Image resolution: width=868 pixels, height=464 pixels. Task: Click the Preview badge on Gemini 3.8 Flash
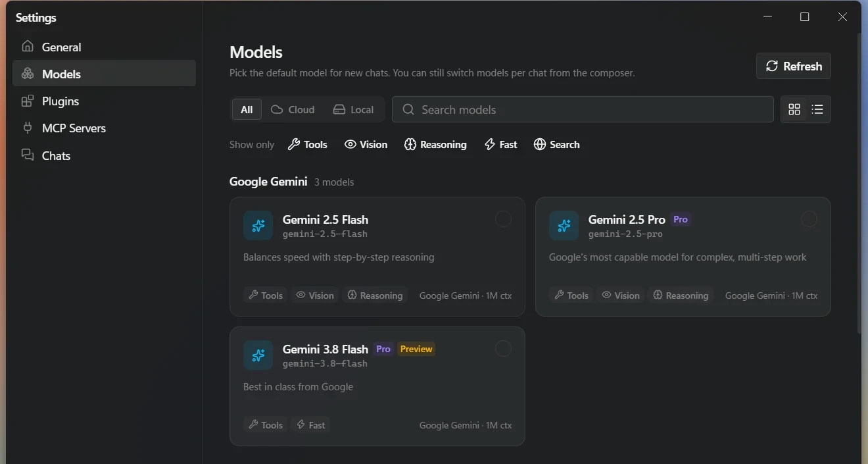[x=416, y=349]
